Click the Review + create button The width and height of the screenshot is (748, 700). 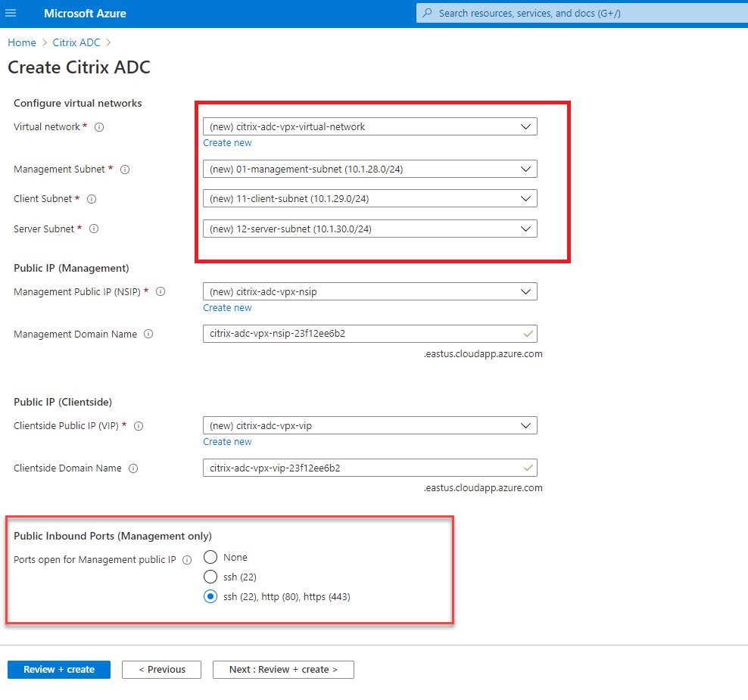click(58, 670)
